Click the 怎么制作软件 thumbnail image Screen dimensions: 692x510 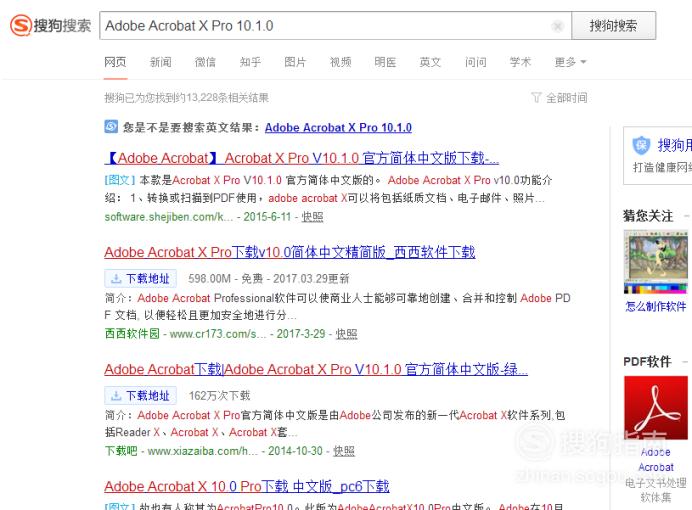[656, 262]
